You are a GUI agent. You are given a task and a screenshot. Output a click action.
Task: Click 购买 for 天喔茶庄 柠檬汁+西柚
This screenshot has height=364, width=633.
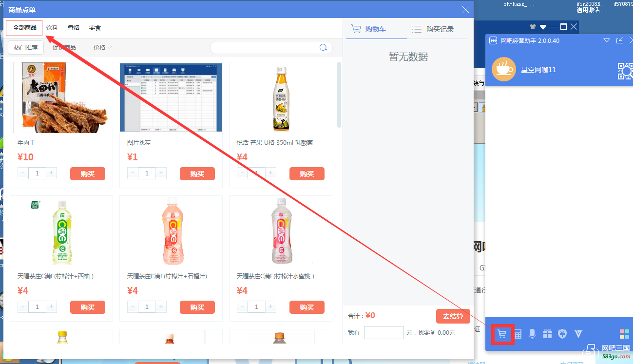coord(88,307)
